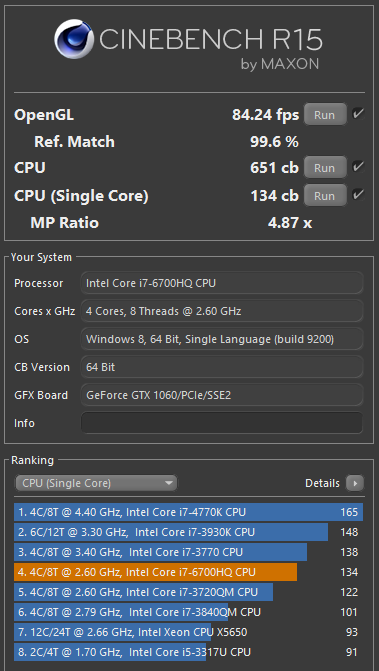Click the GFX Board field GeForce GTX 1060
This screenshot has height=671, width=379.
[x=222, y=395]
